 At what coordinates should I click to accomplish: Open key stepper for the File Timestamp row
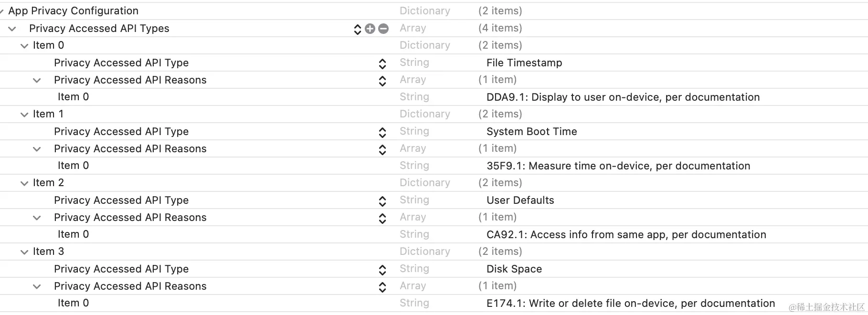[382, 63]
